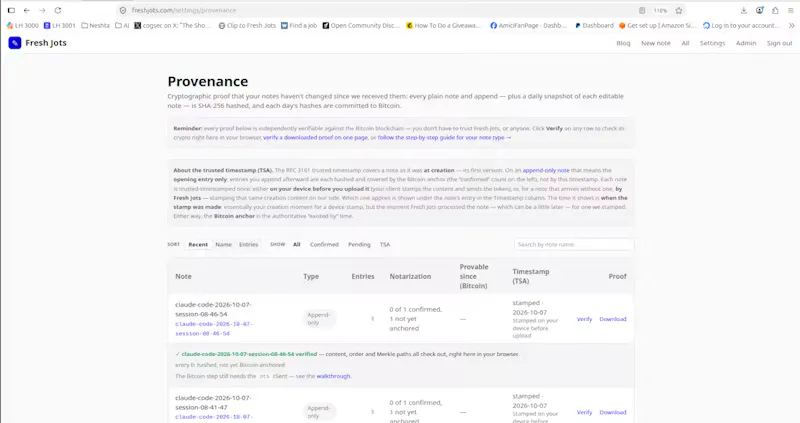Click the Notarization column header

pos(410,277)
